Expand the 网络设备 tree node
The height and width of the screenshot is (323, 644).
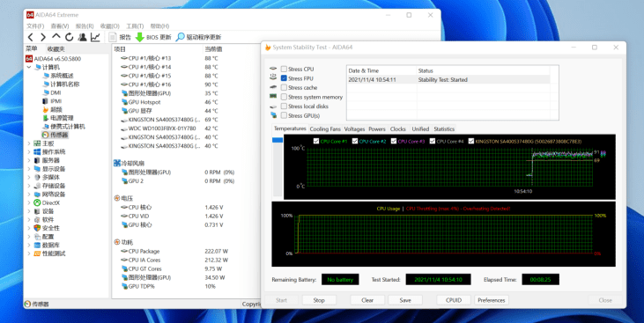click(x=29, y=195)
